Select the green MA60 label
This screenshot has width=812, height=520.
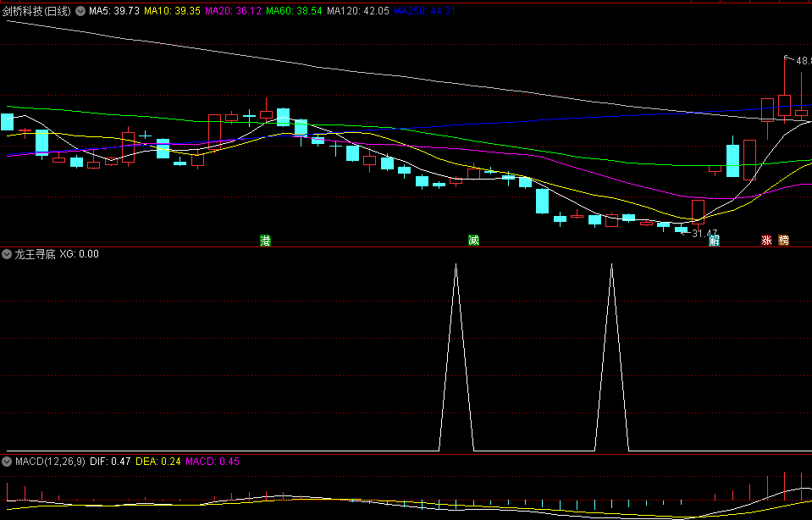(294, 11)
